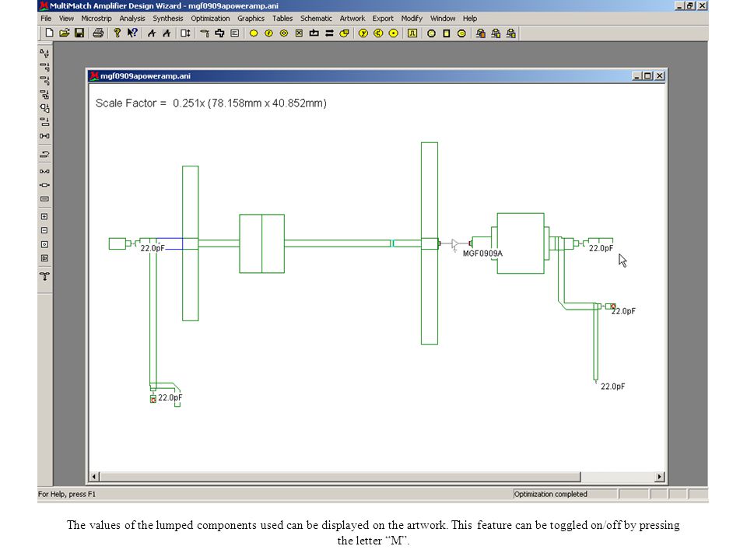The image size is (747, 560).
Task: Open the View menu
Action: [66, 18]
